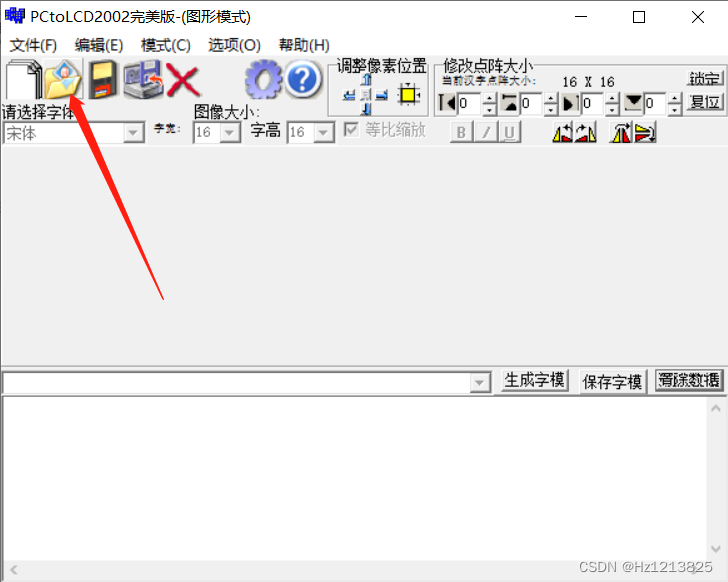Viewport: 728px width, 582px height.
Task: Click horizontal scrollbar left arrow
Action: click(13, 569)
